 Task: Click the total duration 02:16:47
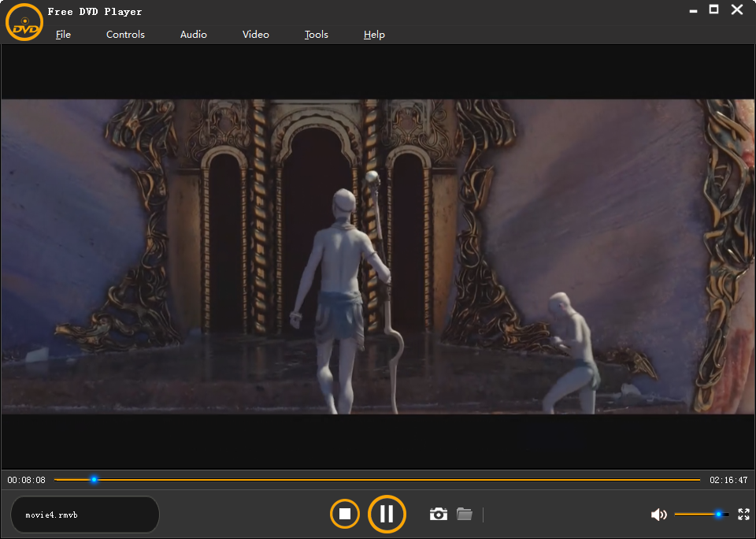tap(728, 480)
